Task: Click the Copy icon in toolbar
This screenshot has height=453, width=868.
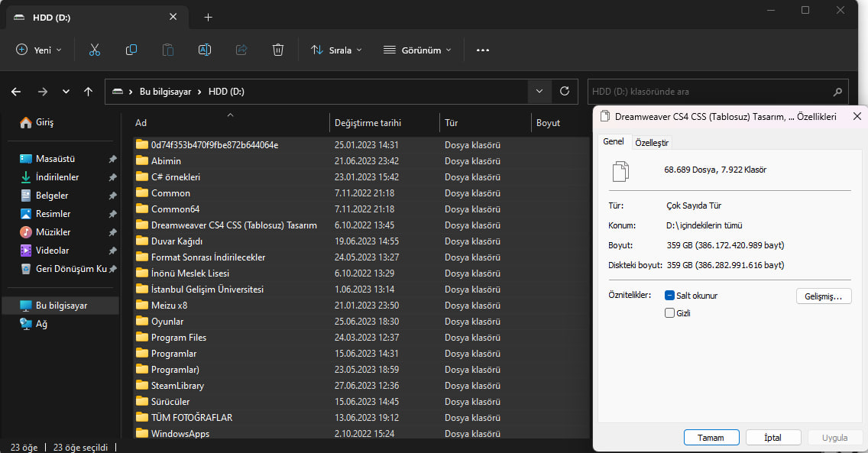Action: 131,50
